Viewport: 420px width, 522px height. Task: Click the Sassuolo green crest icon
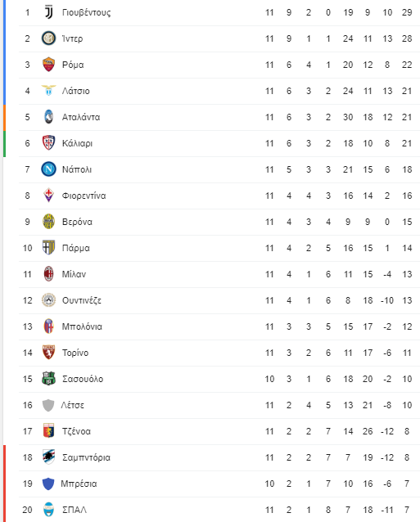[48, 379]
